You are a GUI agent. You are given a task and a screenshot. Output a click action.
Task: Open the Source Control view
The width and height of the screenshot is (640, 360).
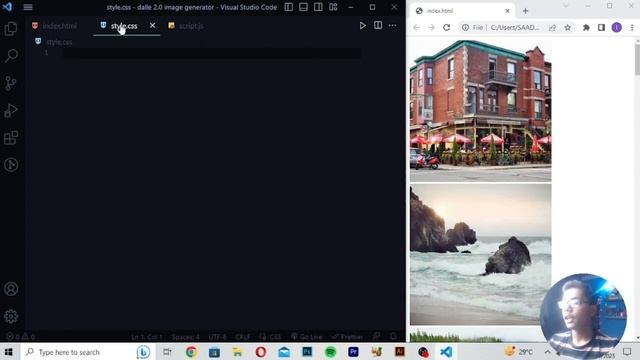click(x=11, y=83)
